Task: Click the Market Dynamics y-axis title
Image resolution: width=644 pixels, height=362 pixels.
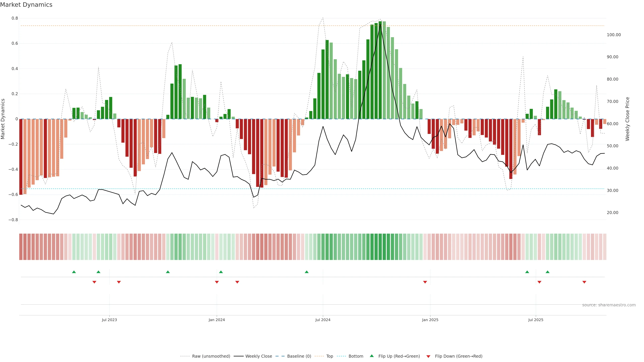Action: click(x=3, y=119)
